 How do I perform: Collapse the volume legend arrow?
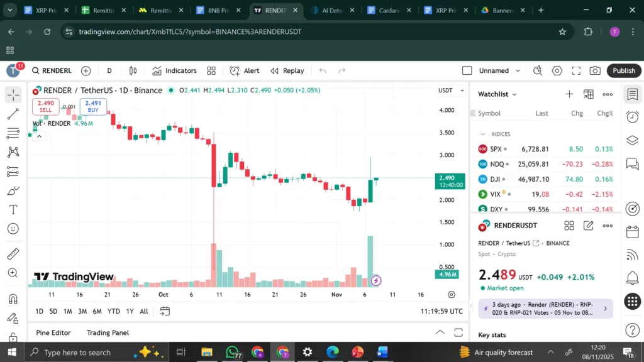point(39,135)
